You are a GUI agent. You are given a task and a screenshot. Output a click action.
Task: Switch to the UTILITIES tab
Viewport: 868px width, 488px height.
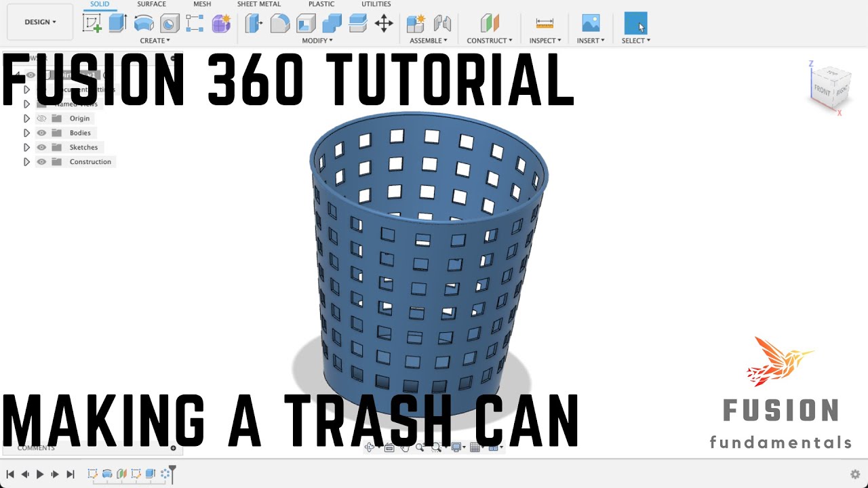376,4
